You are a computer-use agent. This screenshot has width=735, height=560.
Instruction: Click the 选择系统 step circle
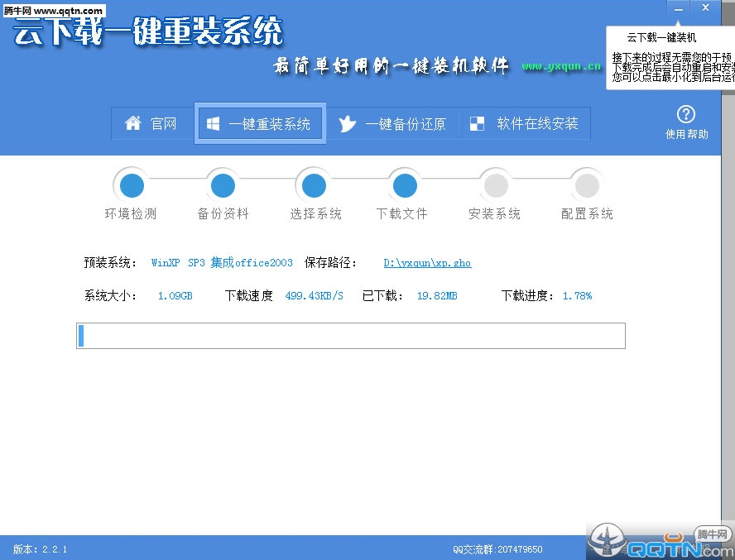(314, 184)
